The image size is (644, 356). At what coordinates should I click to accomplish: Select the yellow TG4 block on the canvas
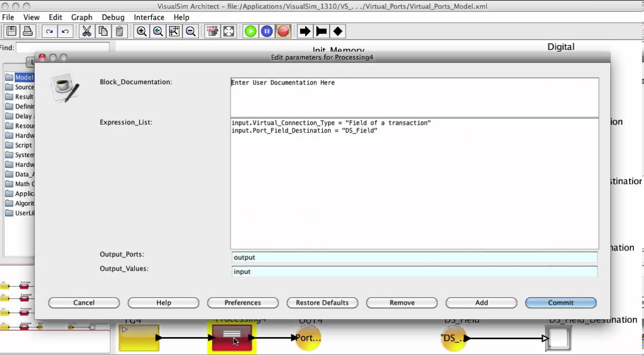click(139, 338)
